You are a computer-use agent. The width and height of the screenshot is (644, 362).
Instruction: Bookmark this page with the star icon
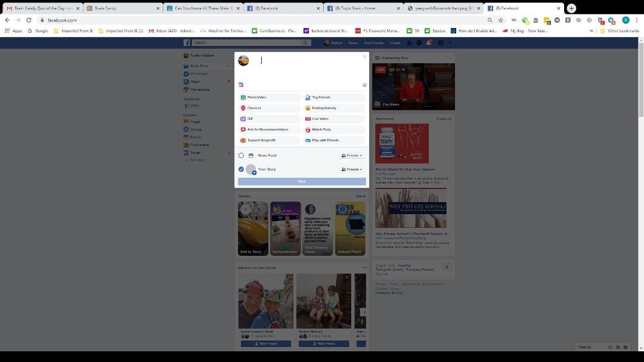501,20
